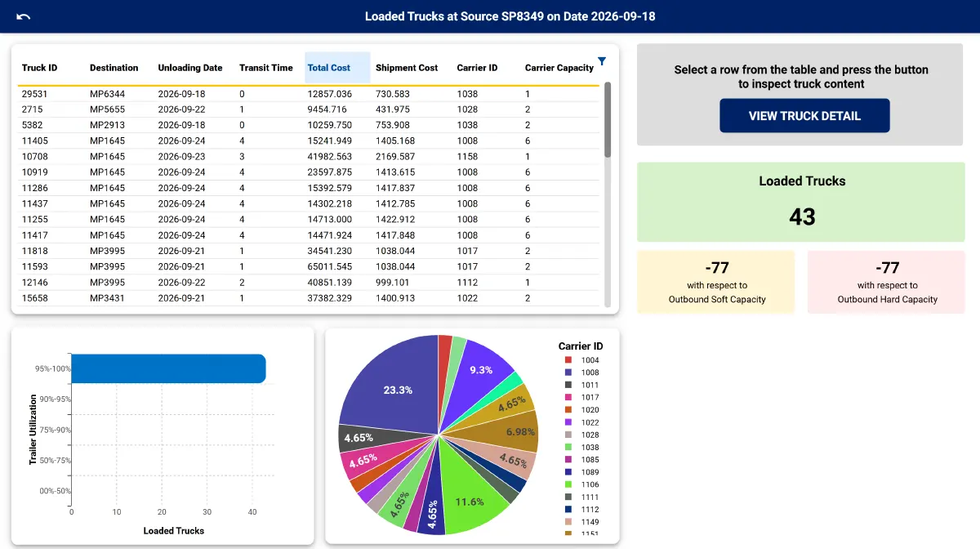The height and width of the screenshot is (549, 980).
Task: Click the table's vertical scrollbar thumb
Action: (608, 119)
